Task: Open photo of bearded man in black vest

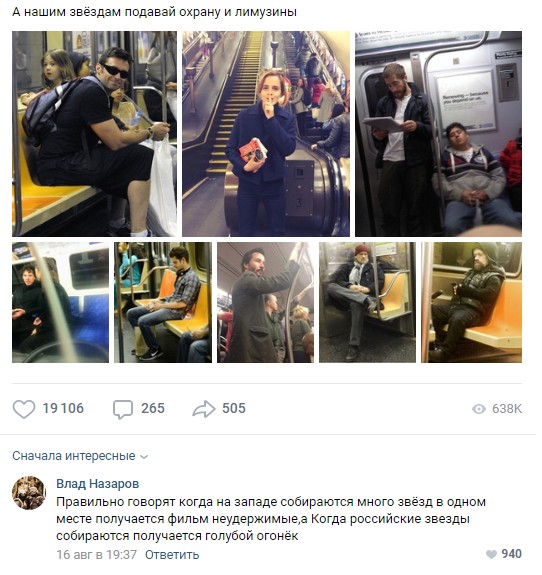Action: 471,302
